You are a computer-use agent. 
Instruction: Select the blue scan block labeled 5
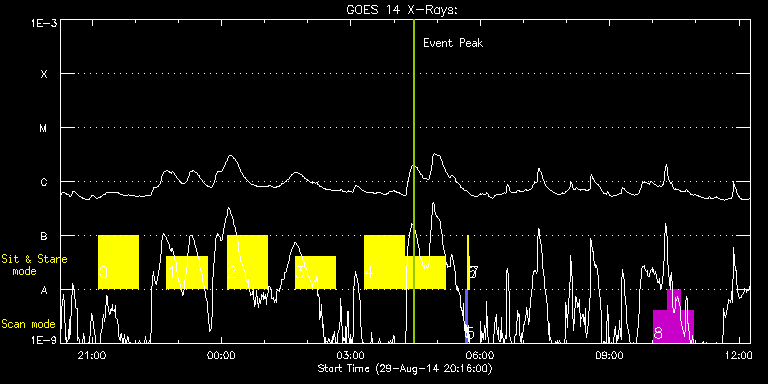click(x=467, y=316)
